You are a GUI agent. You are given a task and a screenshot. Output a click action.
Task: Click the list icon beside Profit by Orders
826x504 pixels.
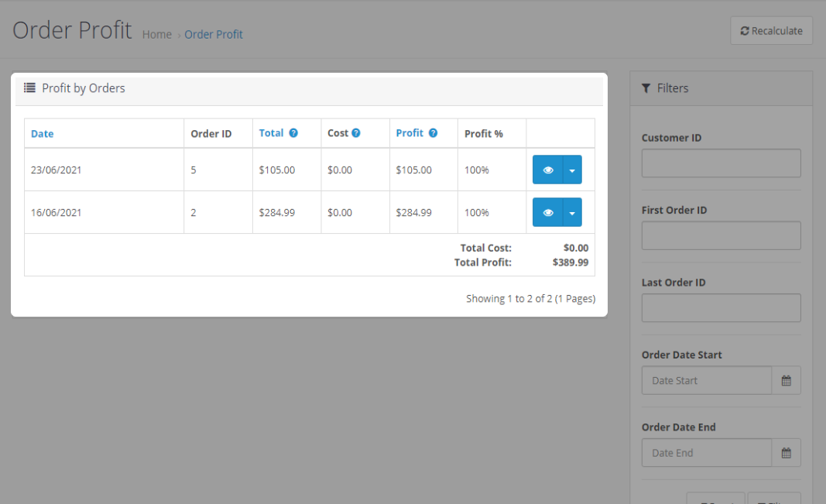pos(29,88)
